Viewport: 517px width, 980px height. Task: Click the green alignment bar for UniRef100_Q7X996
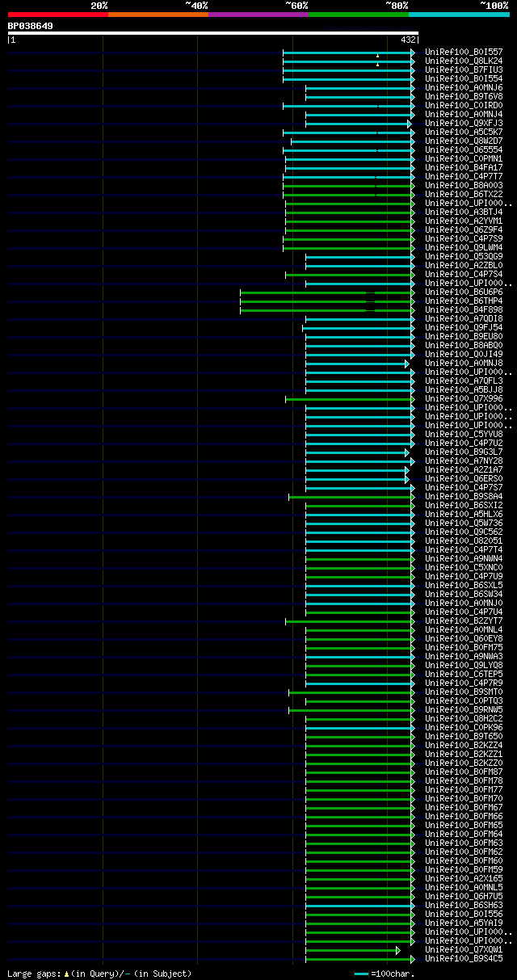click(x=350, y=398)
